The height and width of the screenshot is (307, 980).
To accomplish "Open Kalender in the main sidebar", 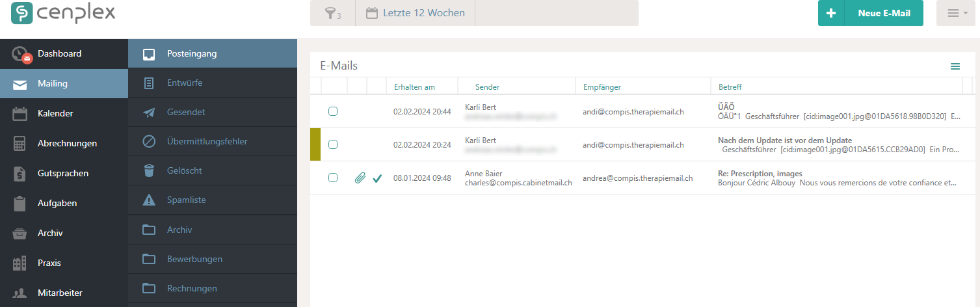I will 64,113.
